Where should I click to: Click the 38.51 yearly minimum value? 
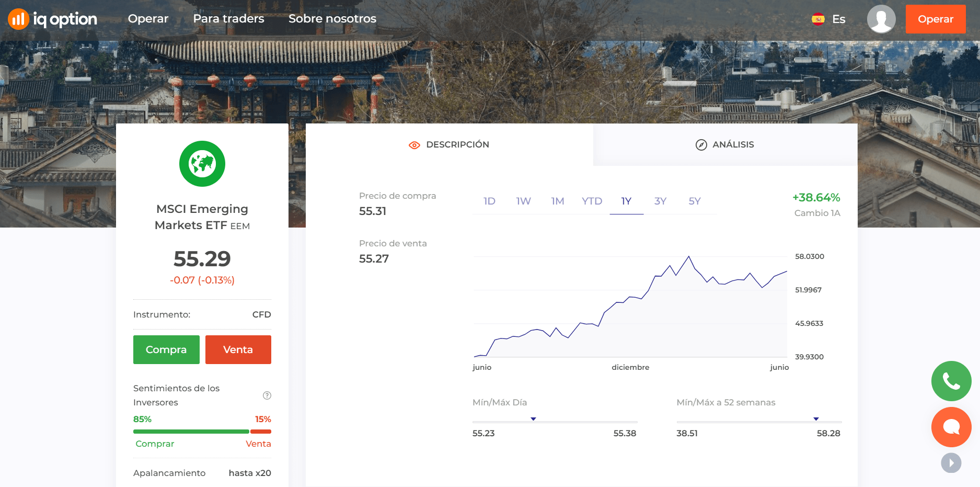687,433
